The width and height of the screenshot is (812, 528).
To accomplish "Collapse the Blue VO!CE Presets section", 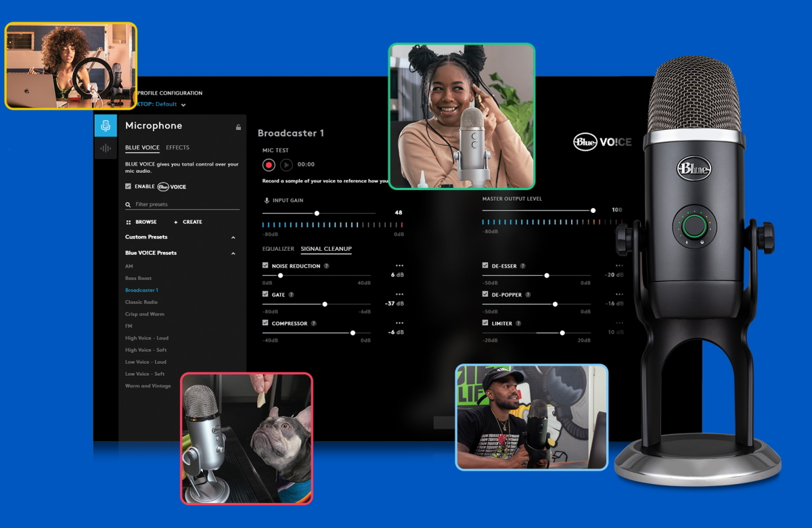I will point(233,254).
